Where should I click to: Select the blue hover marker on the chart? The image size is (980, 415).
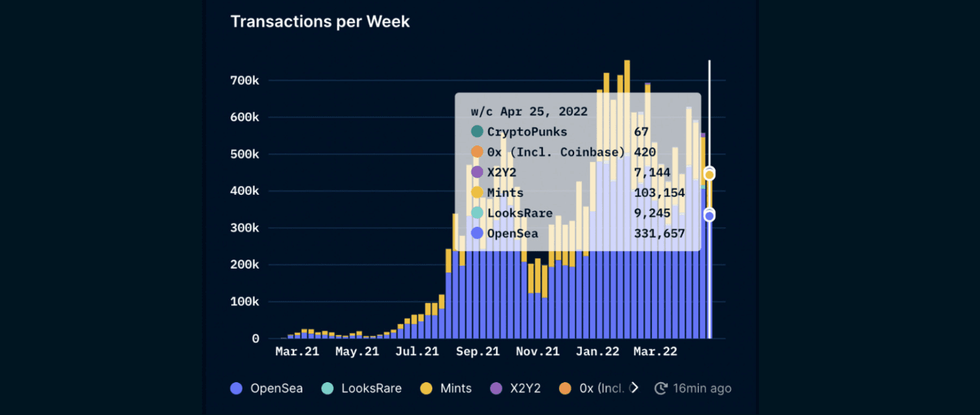(x=709, y=215)
